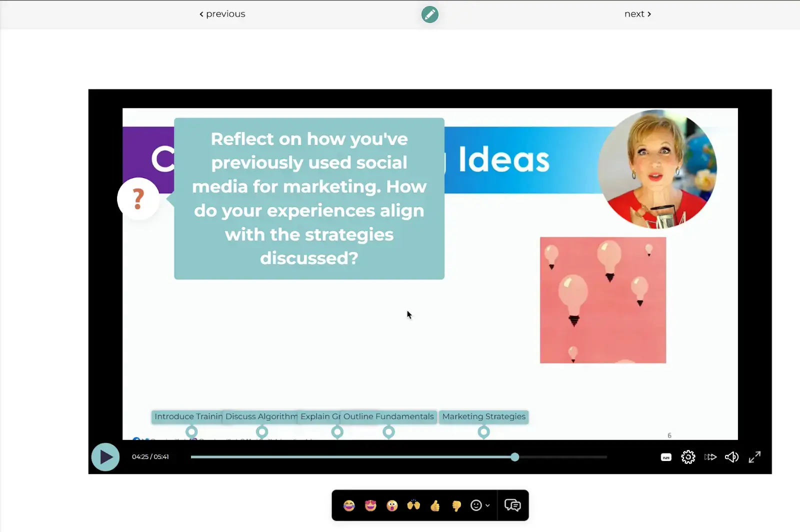
Task: Activate the skip-forward playback speed icon
Action: pyautogui.click(x=710, y=456)
